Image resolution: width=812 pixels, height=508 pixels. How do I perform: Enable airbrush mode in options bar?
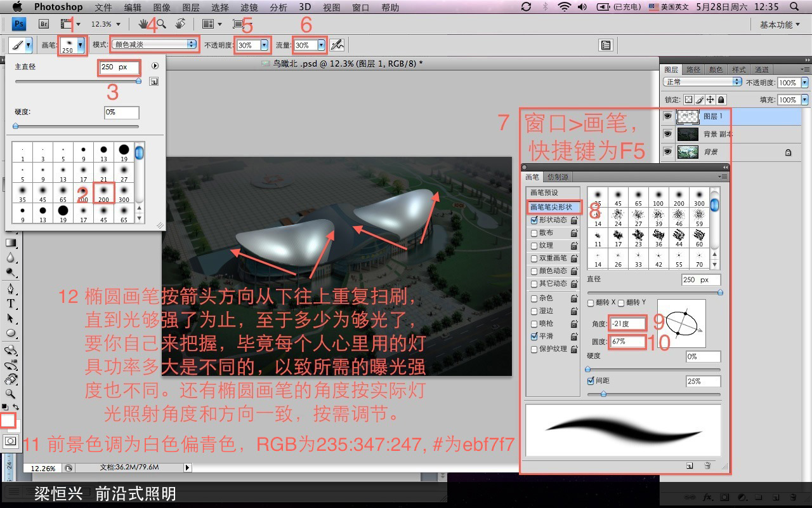pos(337,45)
